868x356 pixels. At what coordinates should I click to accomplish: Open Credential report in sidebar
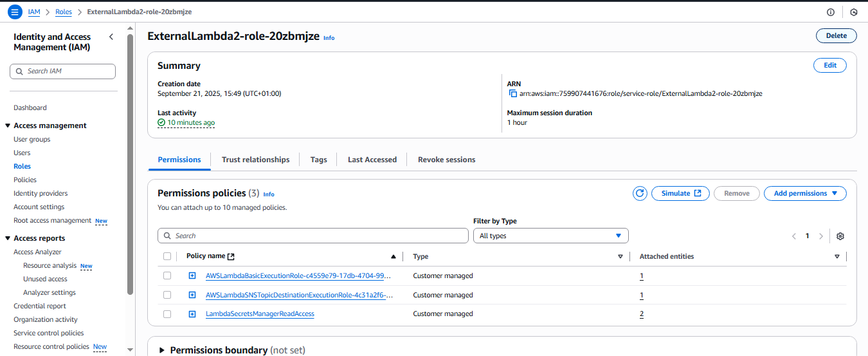[40, 306]
